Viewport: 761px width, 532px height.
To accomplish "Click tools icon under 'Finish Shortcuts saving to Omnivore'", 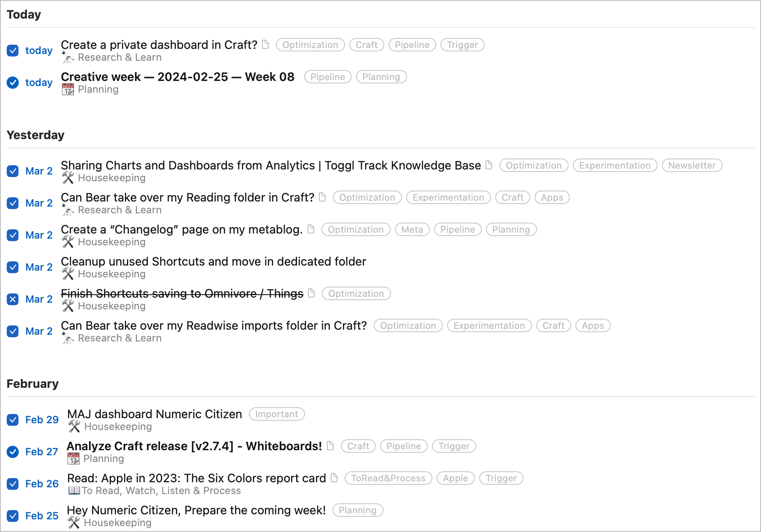I will tap(68, 306).
